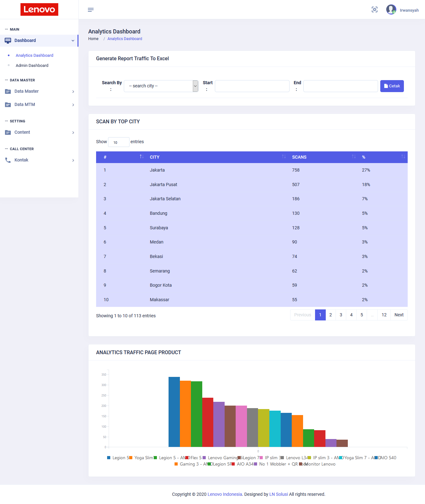Go to the Next table page
425x504 pixels.
click(399, 315)
